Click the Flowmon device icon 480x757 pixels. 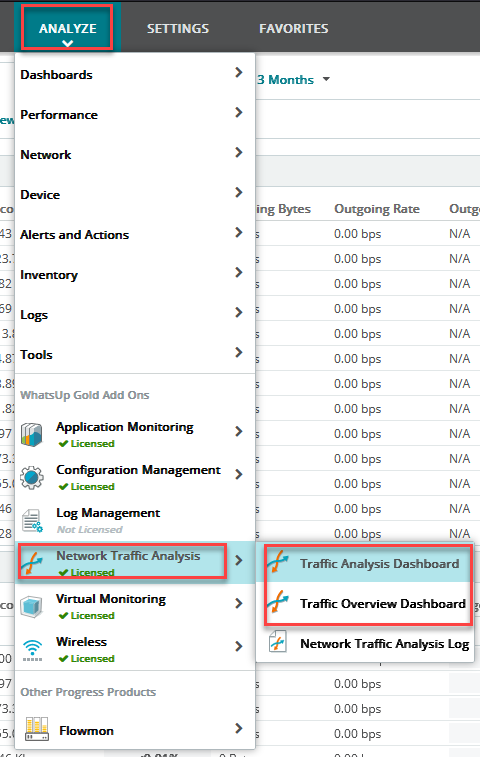pyautogui.click(x=37, y=729)
